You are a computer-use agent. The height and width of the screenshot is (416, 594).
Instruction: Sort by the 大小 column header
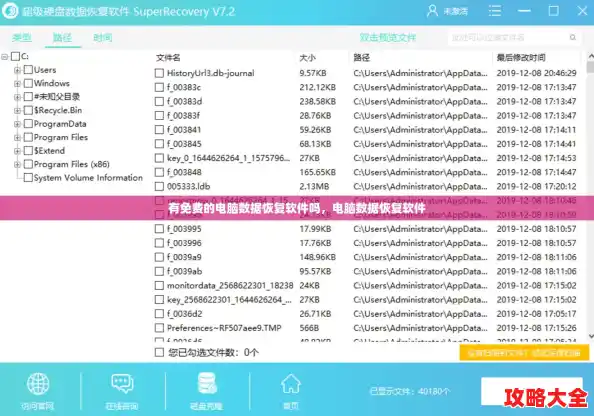click(307, 58)
